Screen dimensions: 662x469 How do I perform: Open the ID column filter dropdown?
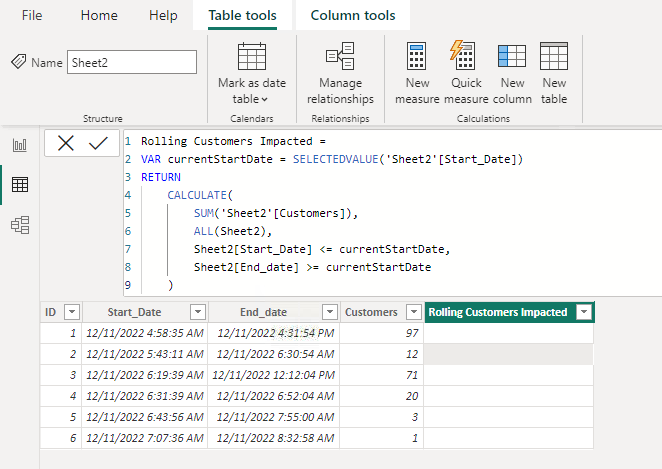pos(72,312)
